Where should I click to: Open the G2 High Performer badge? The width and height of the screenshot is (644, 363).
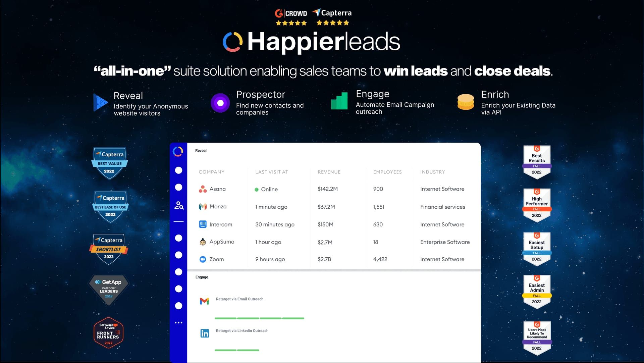[x=537, y=206]
